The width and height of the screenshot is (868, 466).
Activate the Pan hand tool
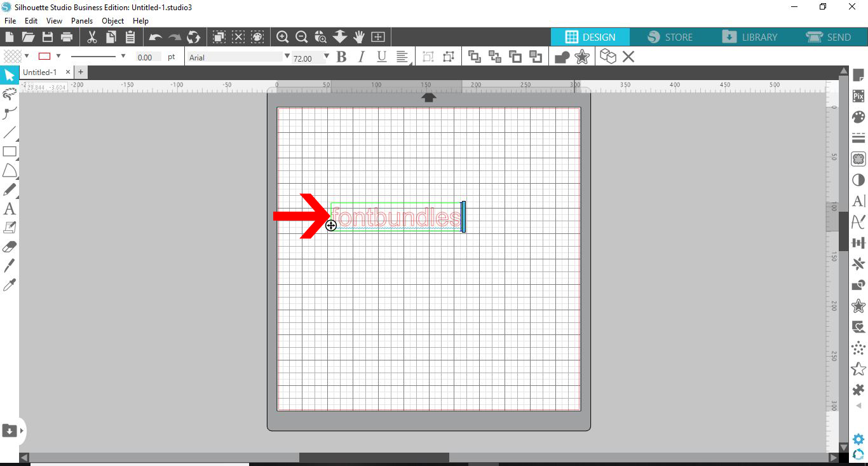coord(359,37)
